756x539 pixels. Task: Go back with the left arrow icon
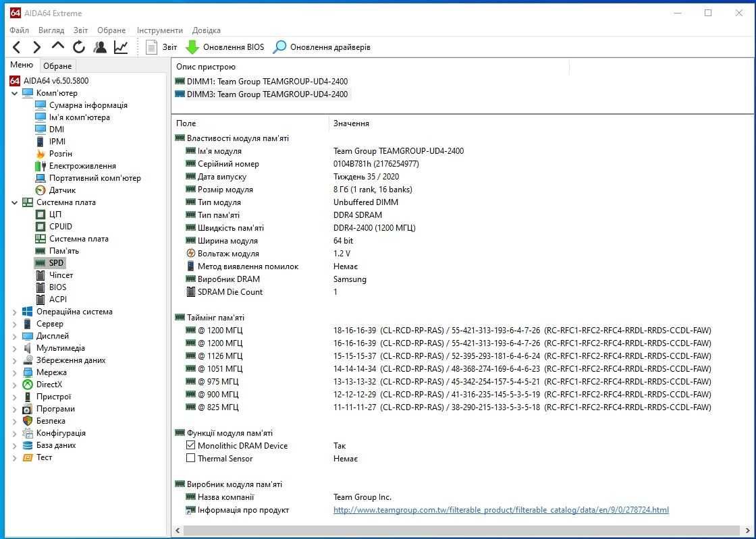tap(16, 47)
